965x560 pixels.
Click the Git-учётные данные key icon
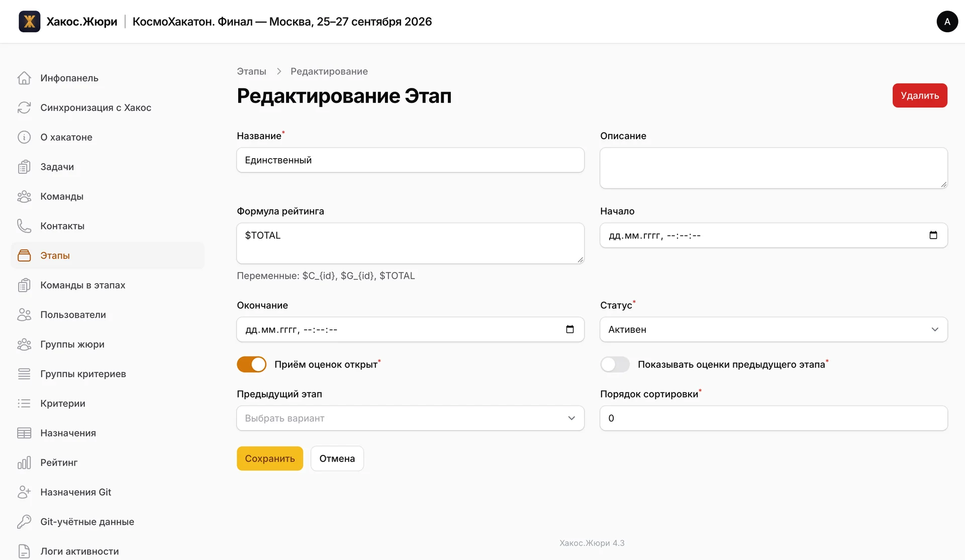click(24, 522)
